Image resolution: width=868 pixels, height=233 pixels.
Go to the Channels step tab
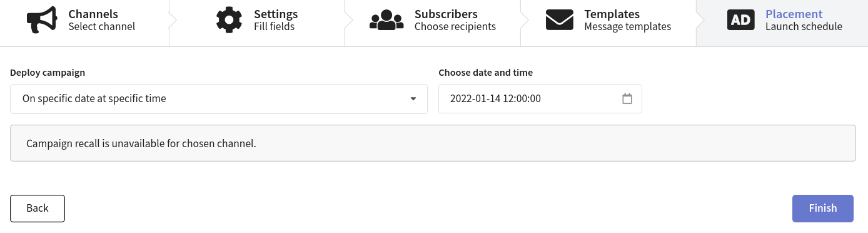(84, 23)
